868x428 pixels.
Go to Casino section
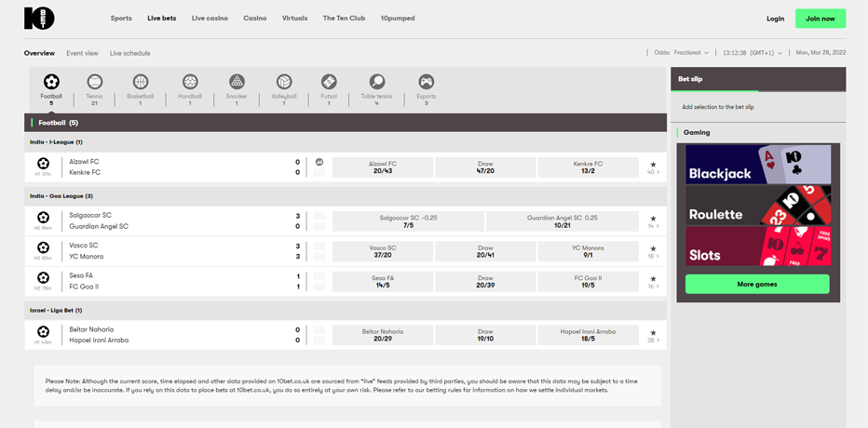(x=254, y=19)
